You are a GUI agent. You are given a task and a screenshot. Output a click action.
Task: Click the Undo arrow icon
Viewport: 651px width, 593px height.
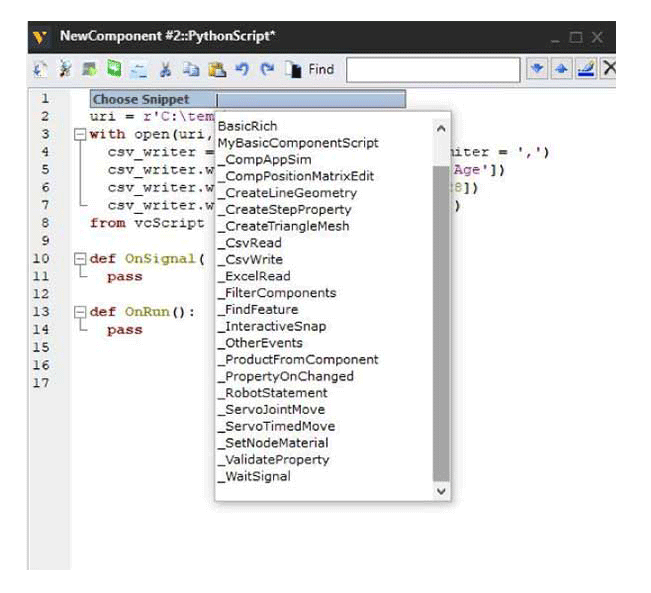coord(242,69)
